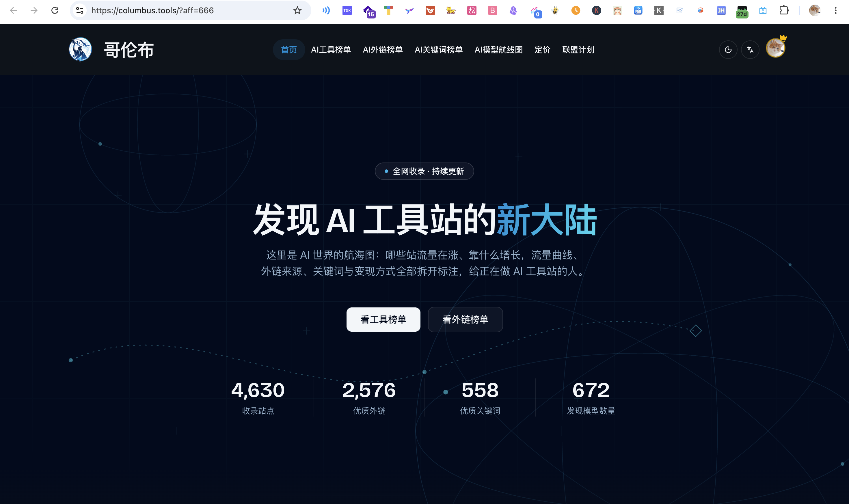Viewport: 849px width, 504px height.
Task: Click the purple crystal extension icon
Action: coord(513,10)
